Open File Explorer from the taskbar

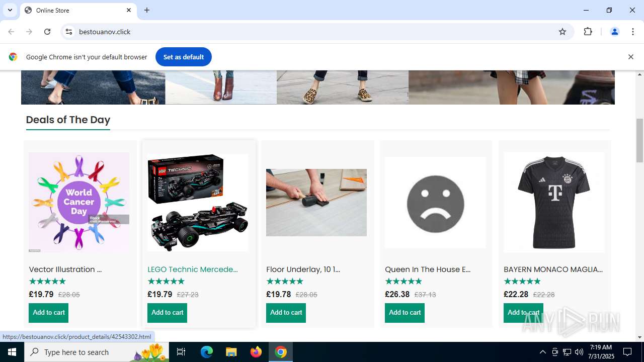tap(231, 352)
